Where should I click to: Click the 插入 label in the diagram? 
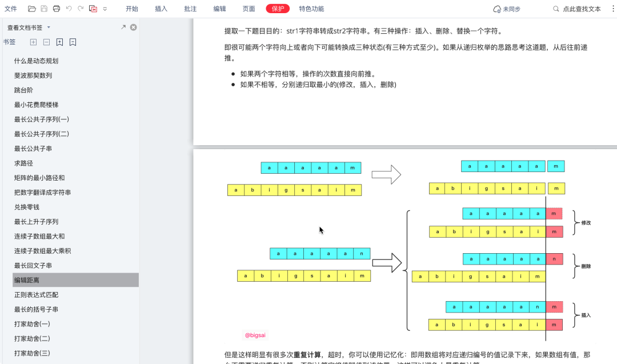(586, 315)
